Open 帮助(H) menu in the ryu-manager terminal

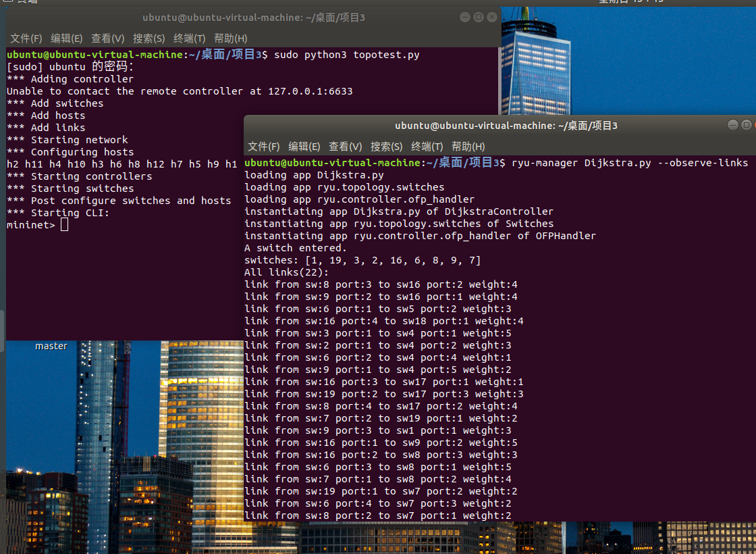pos(468,147)
